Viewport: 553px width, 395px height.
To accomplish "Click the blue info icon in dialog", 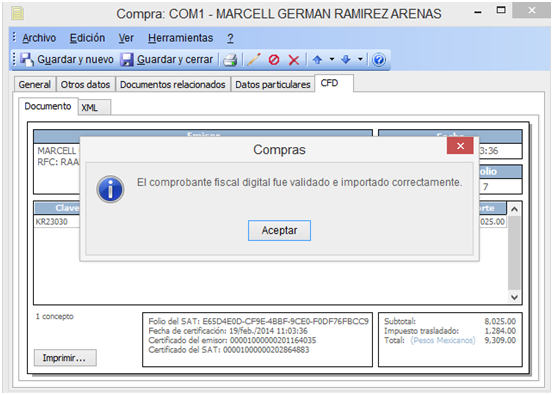I will pos(110,189).
